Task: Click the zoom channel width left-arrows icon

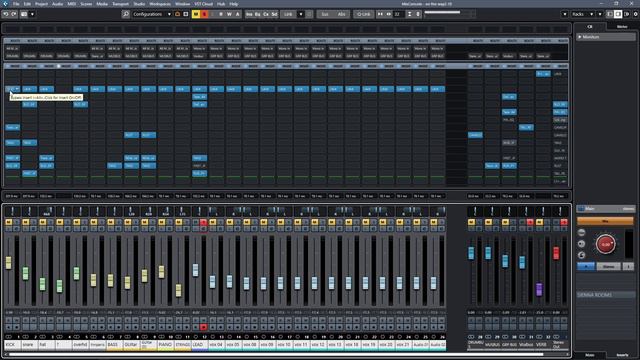Action: click(x=380, y=14)
